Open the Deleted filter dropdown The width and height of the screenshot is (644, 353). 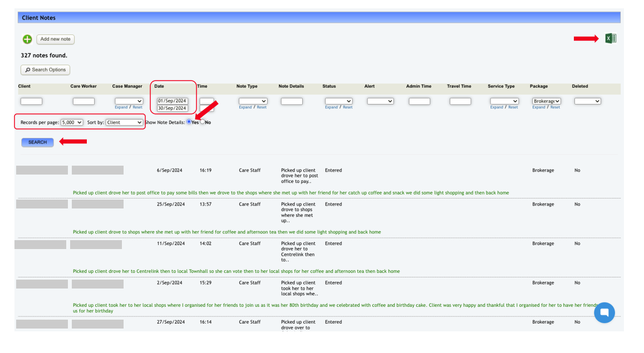pos(587,101)
